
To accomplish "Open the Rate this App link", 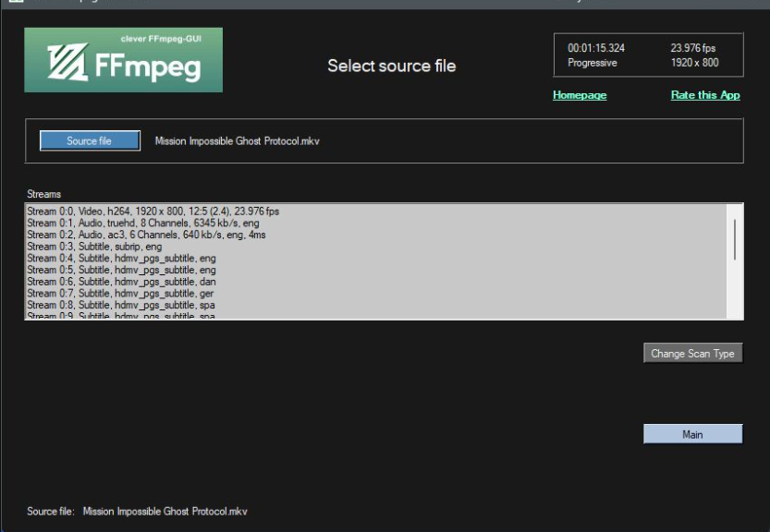I will [x=705, y=95].
